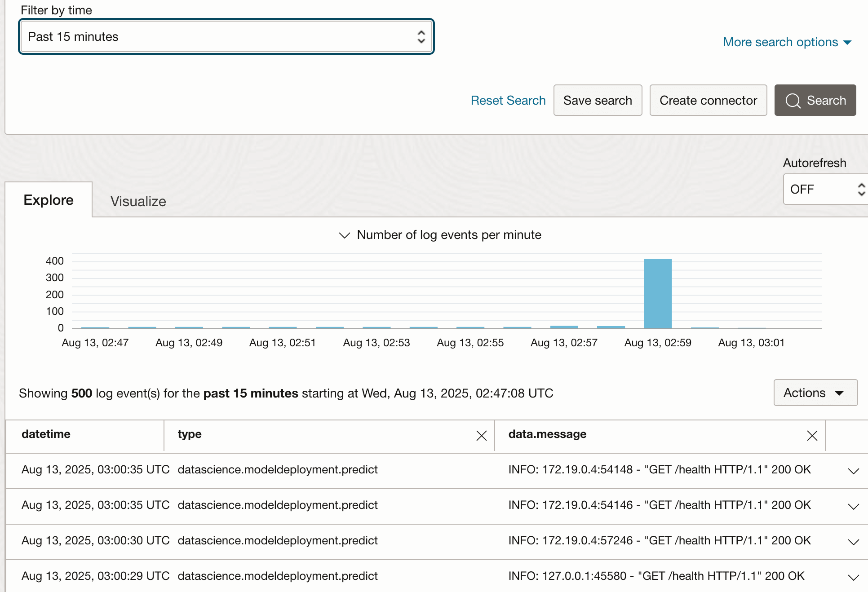
Task: Click the tall bar in the chart
Action: 658,293
